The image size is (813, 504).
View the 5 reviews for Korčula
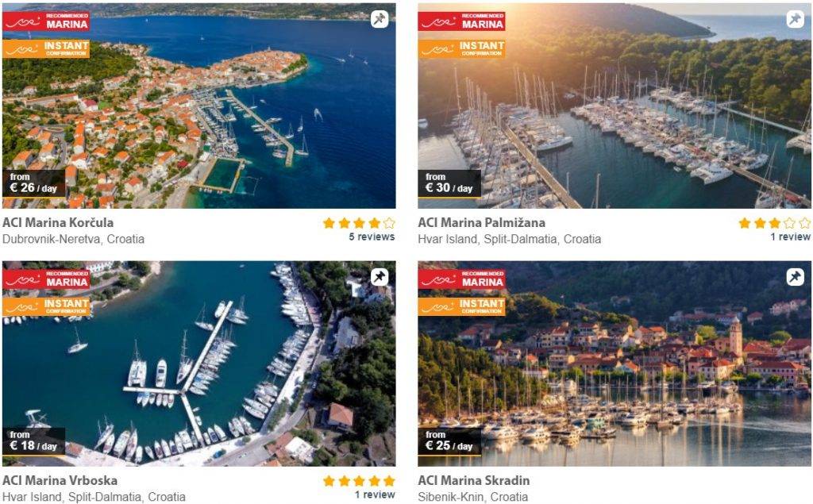[372, 237]
